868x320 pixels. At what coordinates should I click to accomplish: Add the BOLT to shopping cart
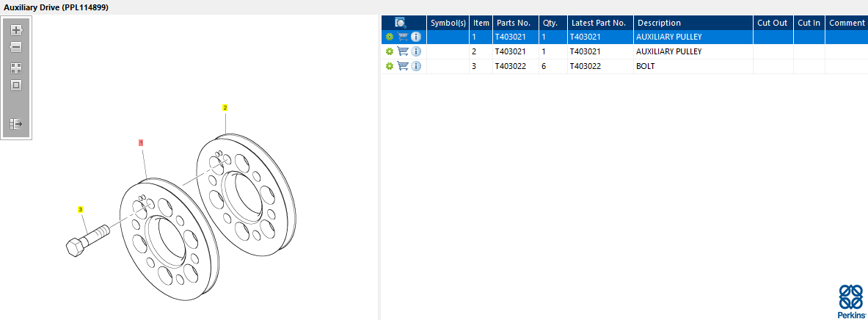[x=403, y=66]
